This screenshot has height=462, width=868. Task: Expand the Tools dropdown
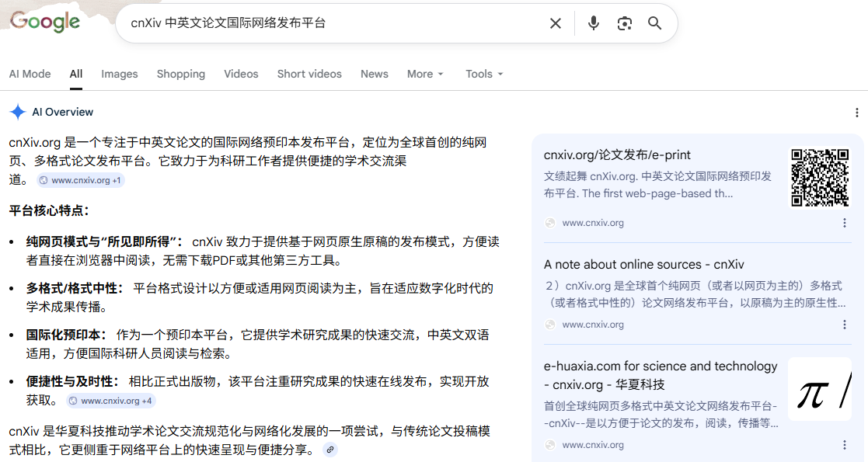tap(484, 74)
